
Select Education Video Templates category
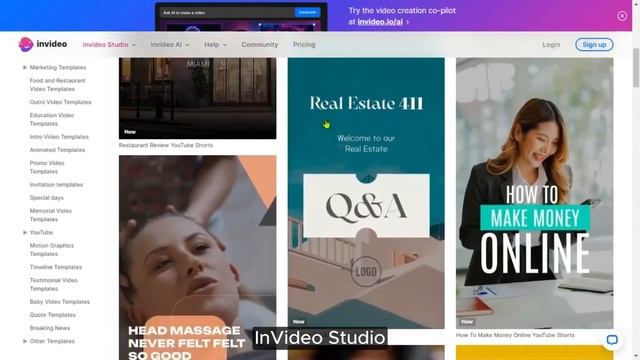point(51,119)
